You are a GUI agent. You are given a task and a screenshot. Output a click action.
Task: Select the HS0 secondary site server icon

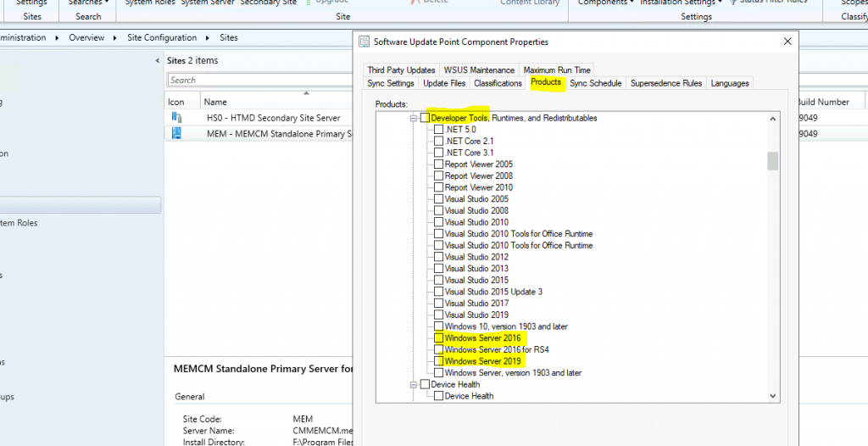point(176,118)
